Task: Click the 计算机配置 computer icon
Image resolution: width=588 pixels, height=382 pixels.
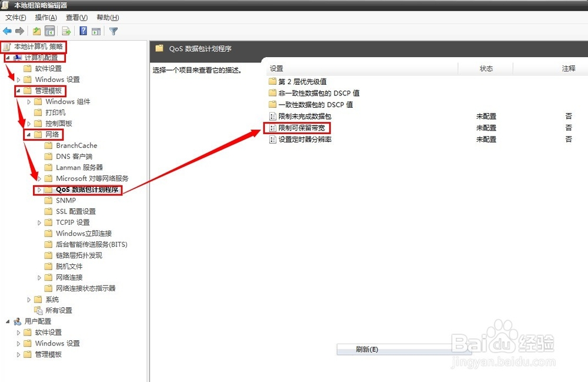Action: (17, 58)
